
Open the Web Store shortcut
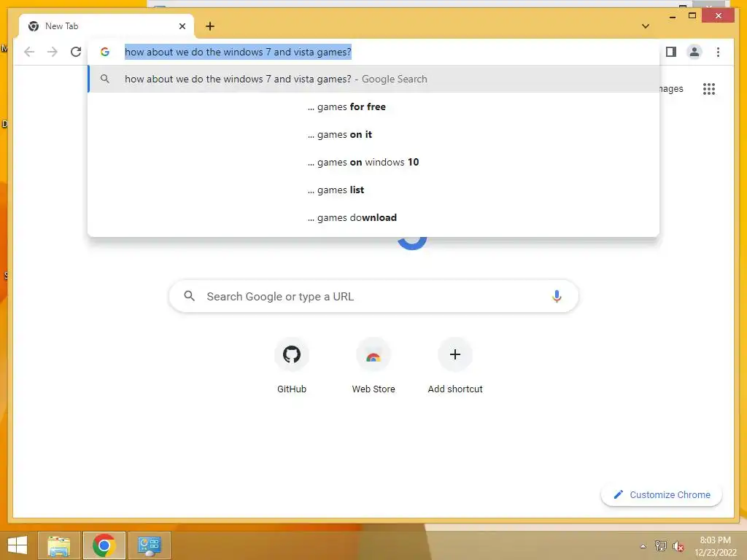coord(373,354)
